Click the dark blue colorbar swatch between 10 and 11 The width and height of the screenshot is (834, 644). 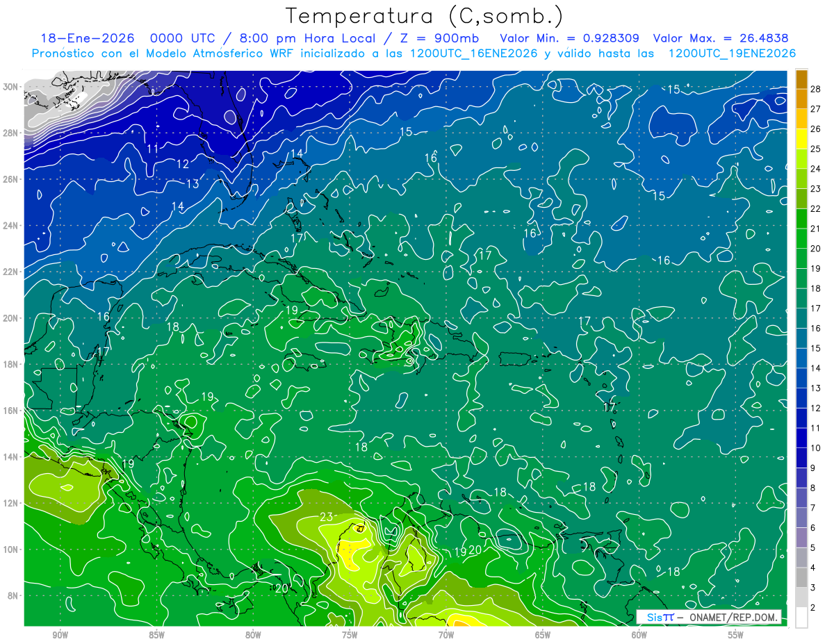coord(801,438)
